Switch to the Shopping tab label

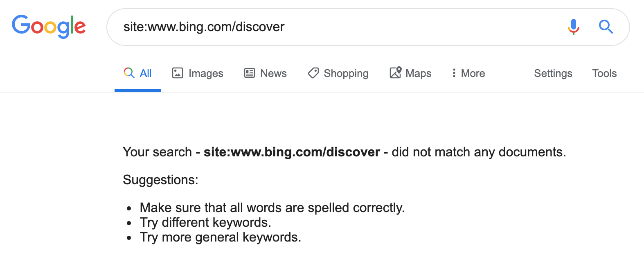pos(346,73)
